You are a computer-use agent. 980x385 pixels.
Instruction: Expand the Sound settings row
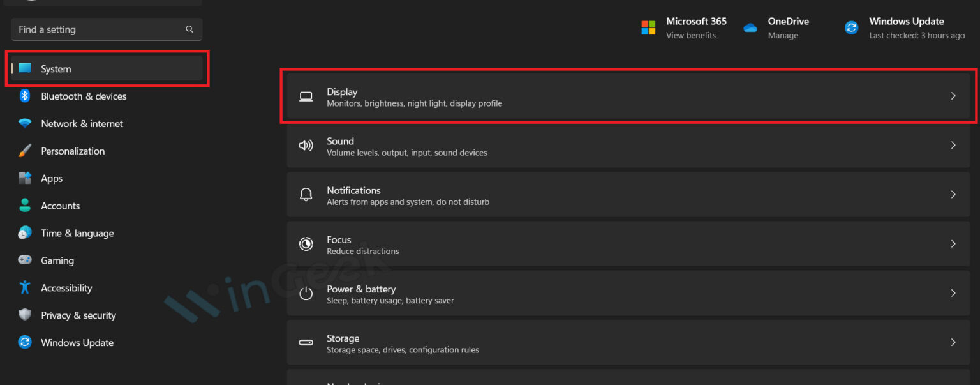[953, 146]
